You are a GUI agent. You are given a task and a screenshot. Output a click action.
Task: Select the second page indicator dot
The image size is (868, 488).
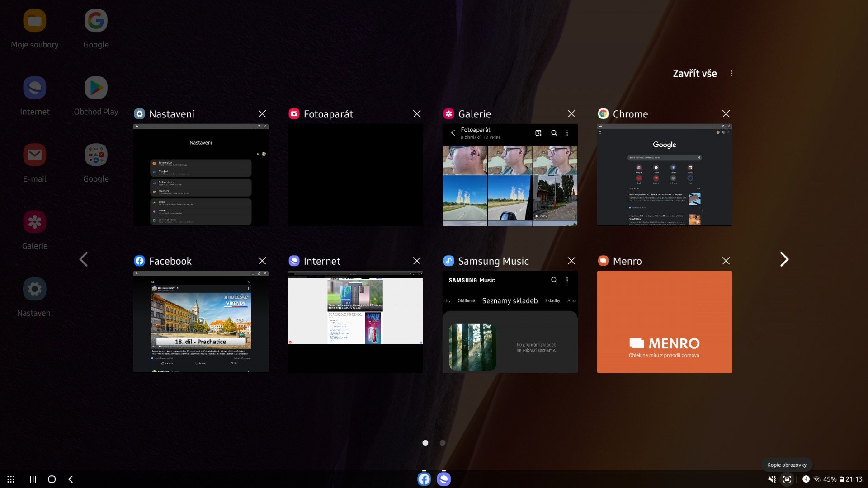(443, 443)
